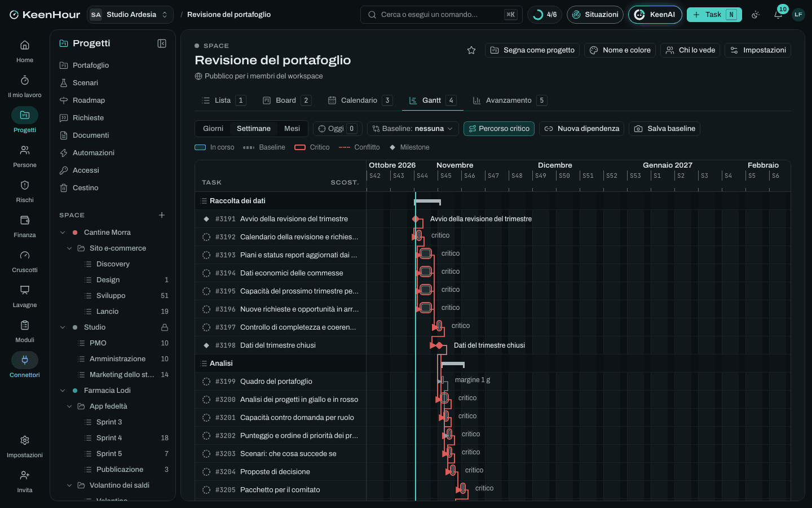Toggle the theme appearance icon
This screenshot has width=812, height=508.
pos(756,15)
